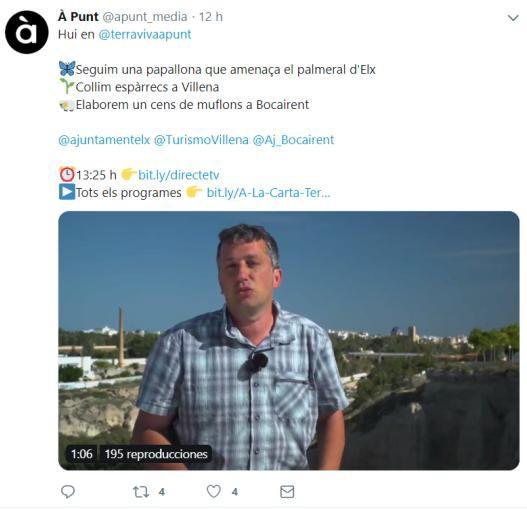Screen dimensions: 527x509
Task: Click the like count beside heart
Action: [235, 492]
